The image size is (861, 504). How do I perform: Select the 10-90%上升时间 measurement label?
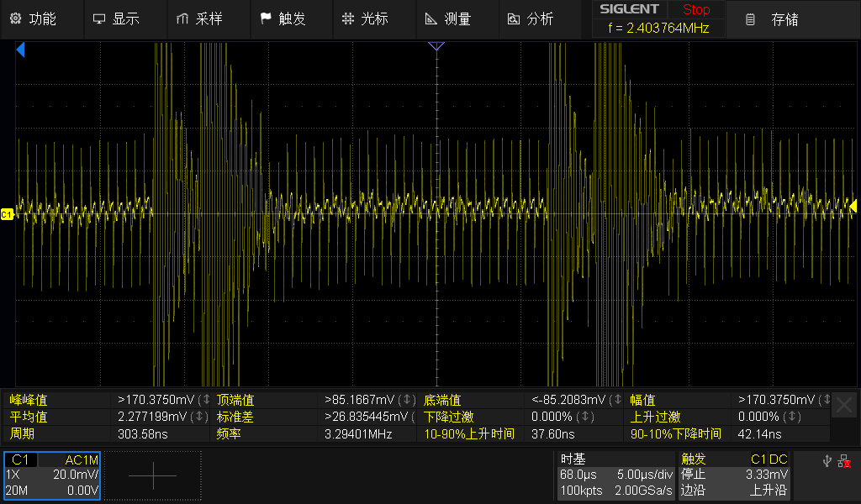point(469,433)
